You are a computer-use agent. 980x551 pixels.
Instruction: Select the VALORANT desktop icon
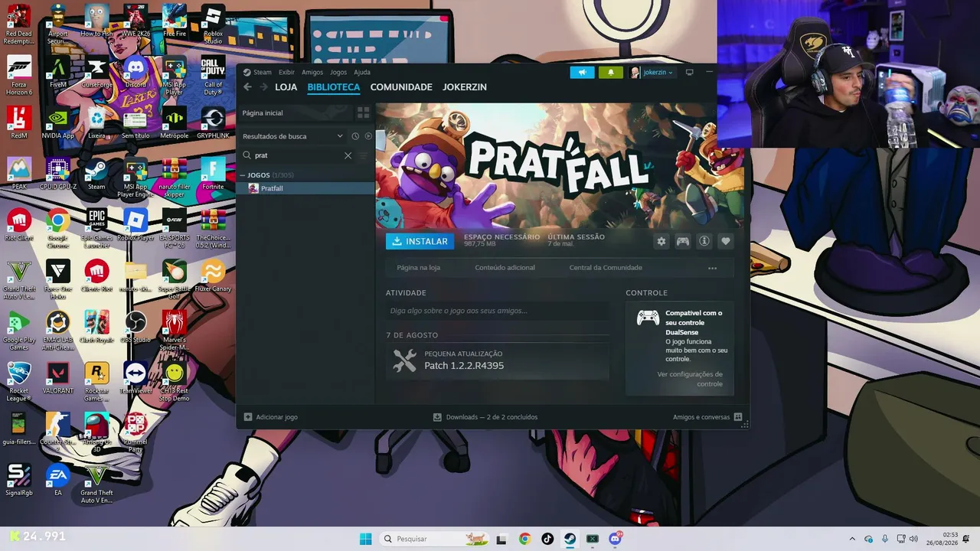pyautogui.click(x=57, y=379)
